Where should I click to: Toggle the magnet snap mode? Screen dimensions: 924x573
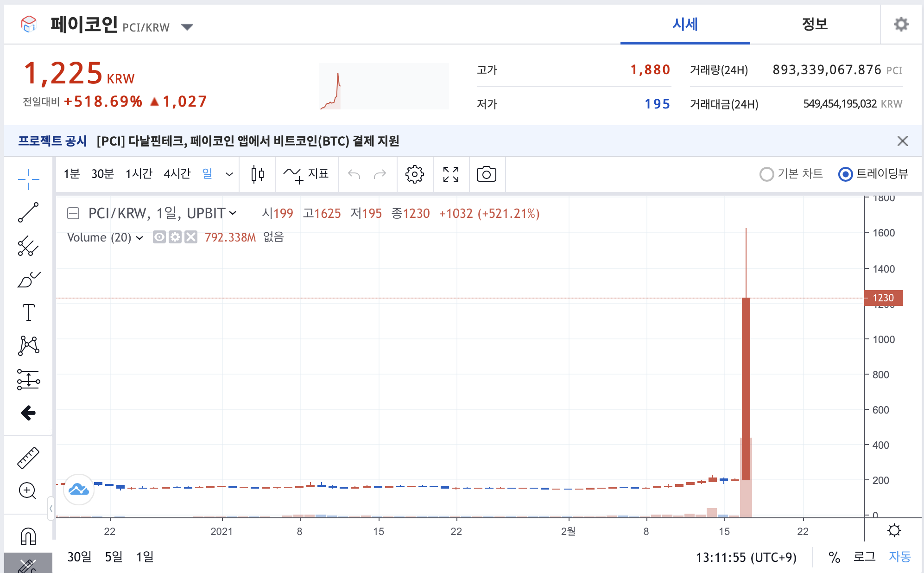(x=28, y=536)
